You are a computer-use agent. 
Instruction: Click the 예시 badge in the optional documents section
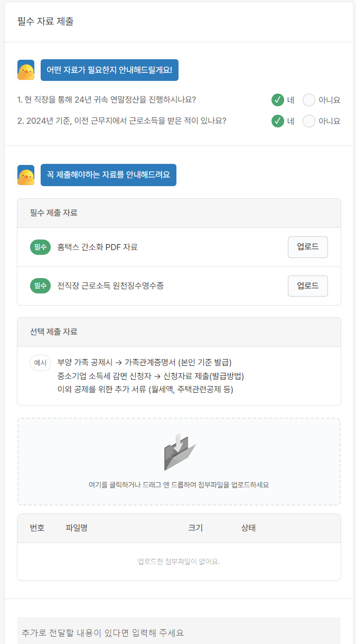[x=39, y=363]
